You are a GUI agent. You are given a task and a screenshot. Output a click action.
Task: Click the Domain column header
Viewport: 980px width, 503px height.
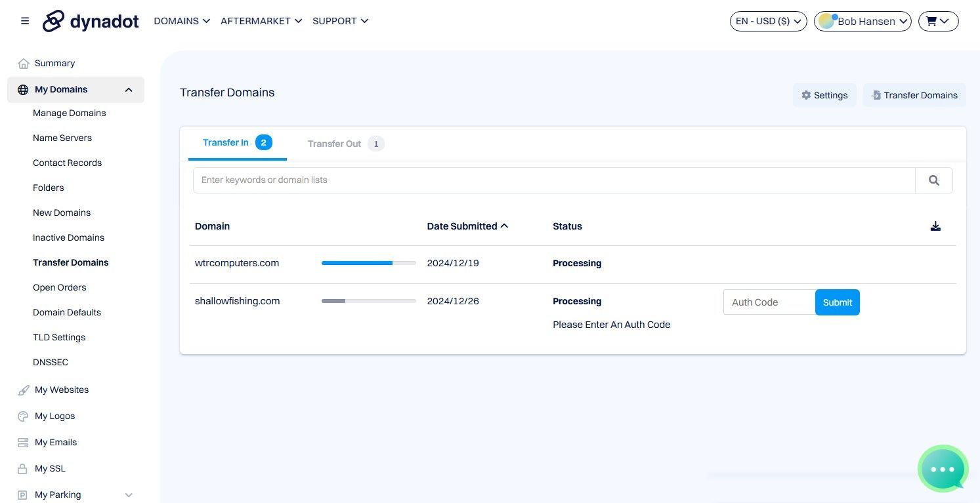coord(212,226)
